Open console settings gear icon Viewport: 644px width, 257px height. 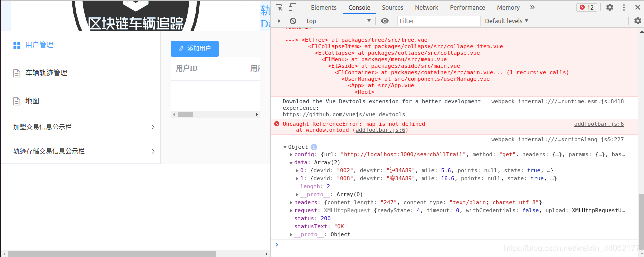pyautogui.click(x=637, y=21)
